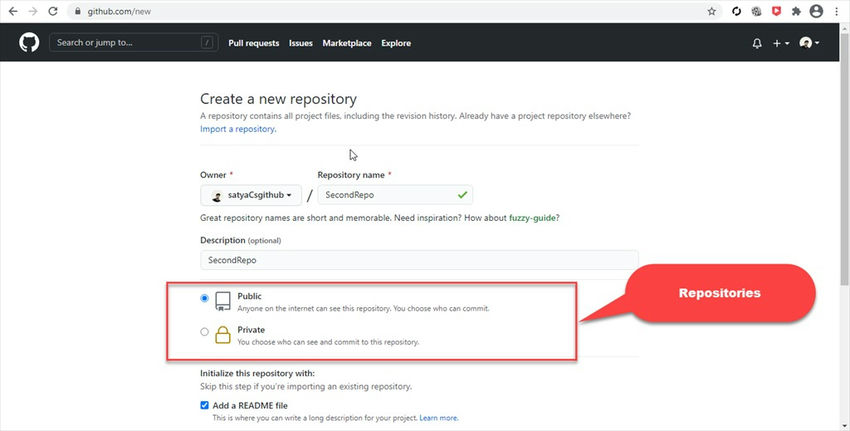850x431 pixels.
Task: Open Marketplace in the header
Action: point(347,43)
